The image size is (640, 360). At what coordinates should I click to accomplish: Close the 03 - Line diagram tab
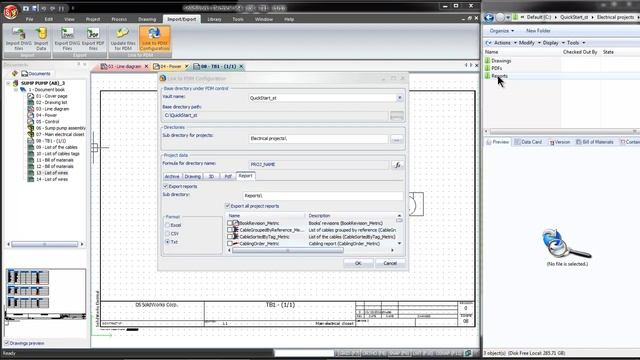147,66
